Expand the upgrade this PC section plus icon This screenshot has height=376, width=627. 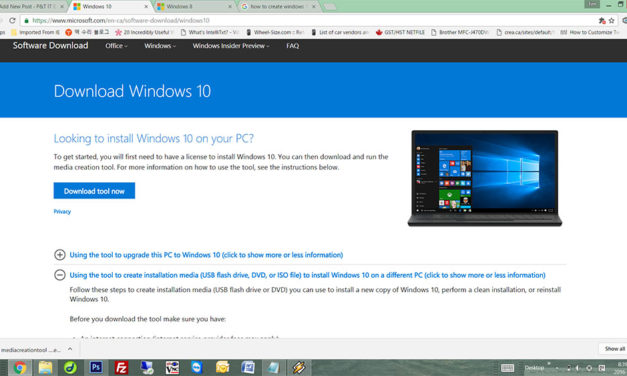tap(60, 255)
